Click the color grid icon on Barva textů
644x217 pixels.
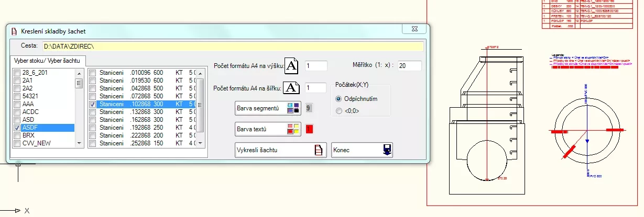293,129
